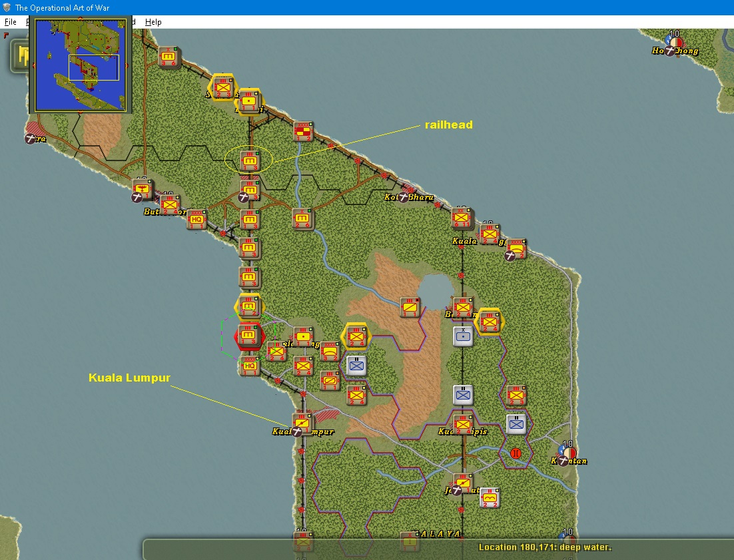Viewport: 734px width, 560px height.
Task: Select the infantry unit on Kuala Lipis
Action: [x=463, y=424]
